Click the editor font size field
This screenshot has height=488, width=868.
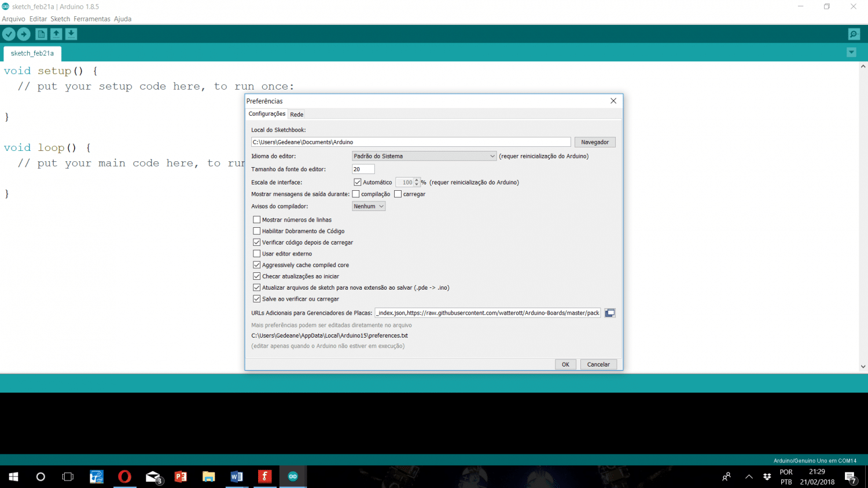pos(363,169)
